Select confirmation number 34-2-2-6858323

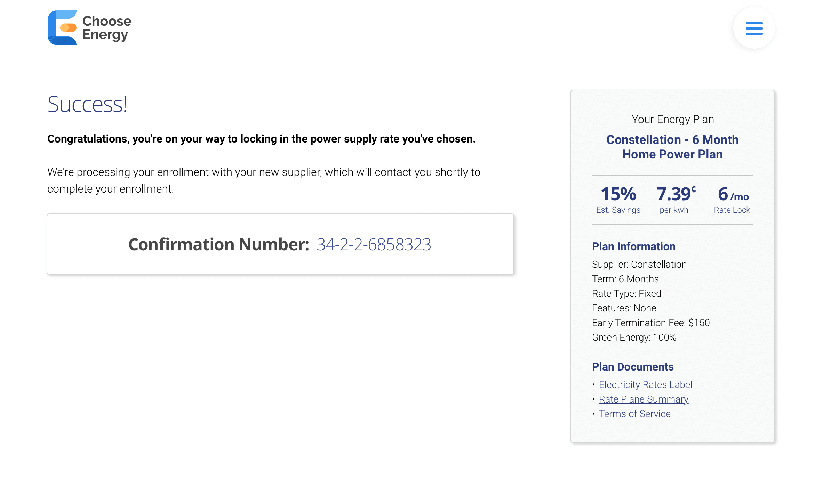pos(374,244)
